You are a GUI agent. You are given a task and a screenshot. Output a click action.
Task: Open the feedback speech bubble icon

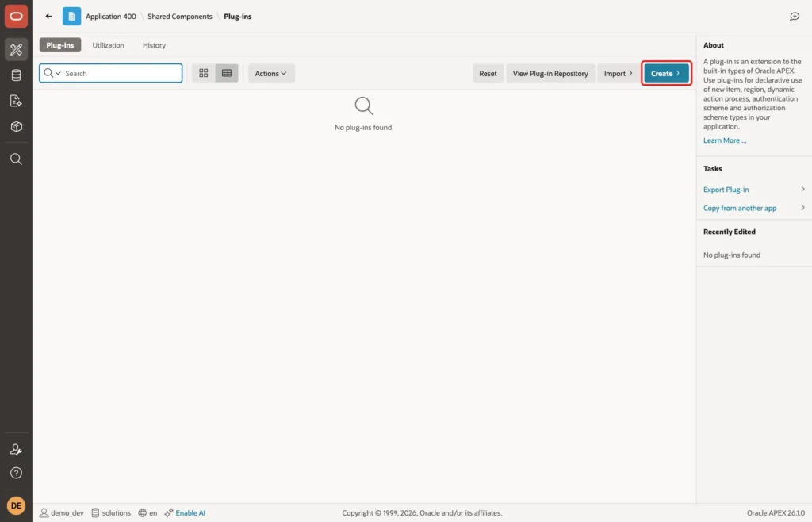[795, 17]
